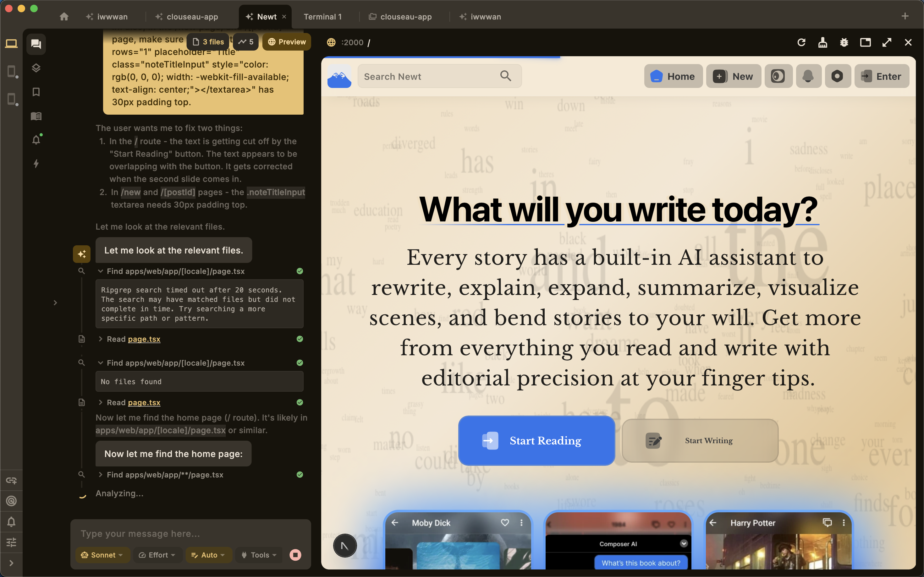Click the :2000 / preview address

point(356,42)
